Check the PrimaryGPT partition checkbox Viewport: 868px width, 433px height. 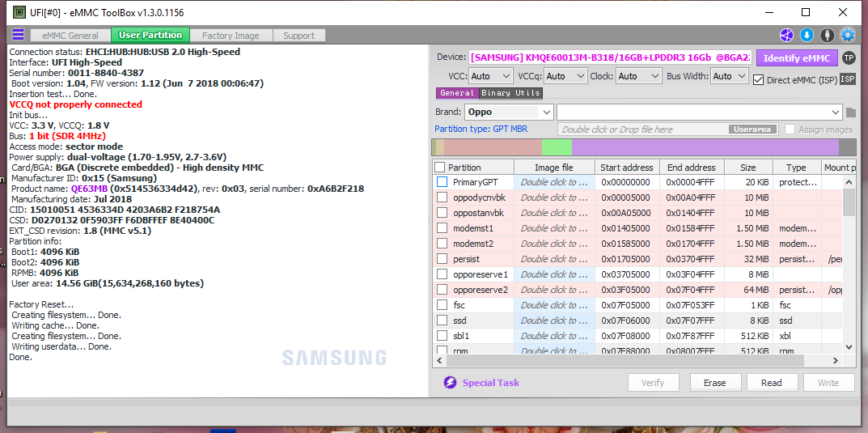click(x=442, y=181)
